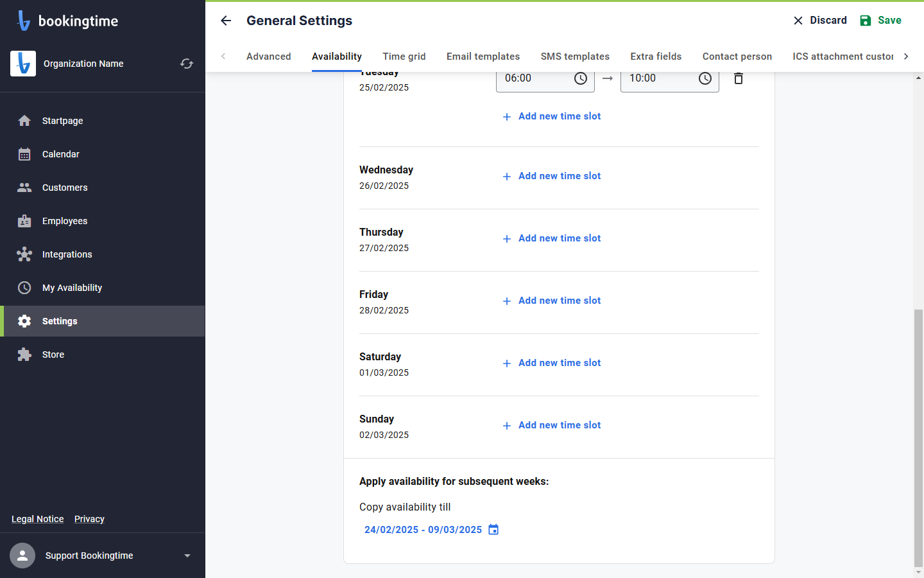The height and width of the screenshot is (578, 924).
Task: Expand the Support Bookingtime account dropdown
Action: 187,556
